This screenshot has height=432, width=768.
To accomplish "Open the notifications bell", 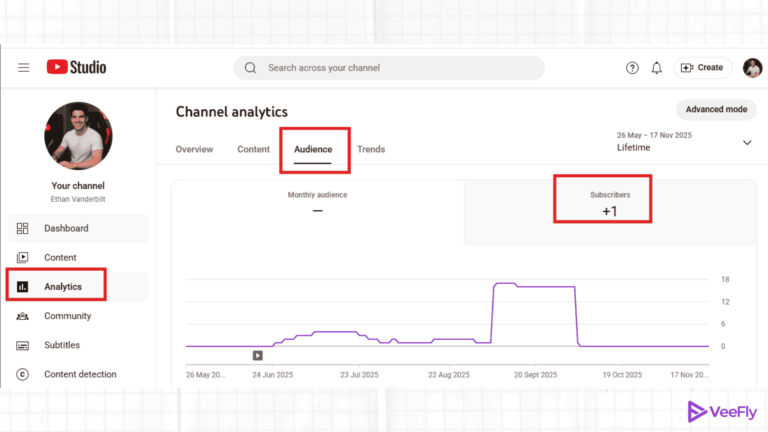I will (x=657, y=68).
